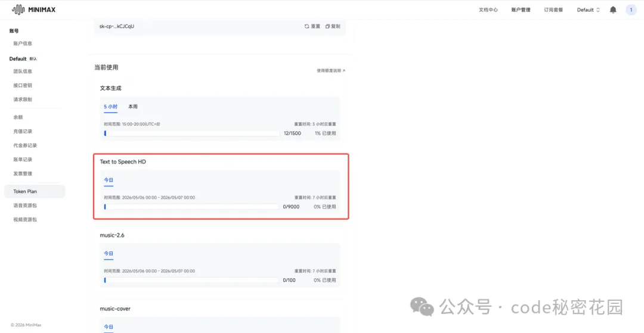The image size is (644, 333).
Task: Click the masked key sk-cp-...kCJCqU
Action: pos(117,26)
